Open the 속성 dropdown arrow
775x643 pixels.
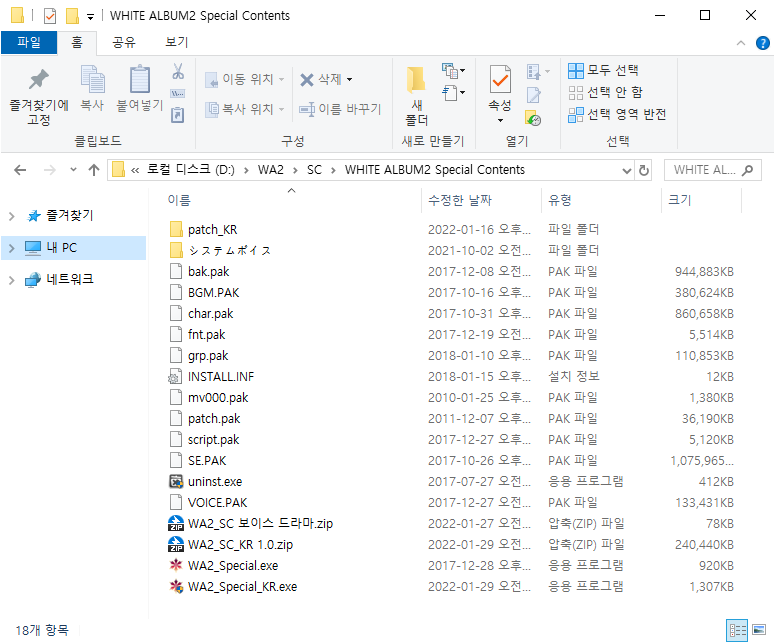click(500, 120)
